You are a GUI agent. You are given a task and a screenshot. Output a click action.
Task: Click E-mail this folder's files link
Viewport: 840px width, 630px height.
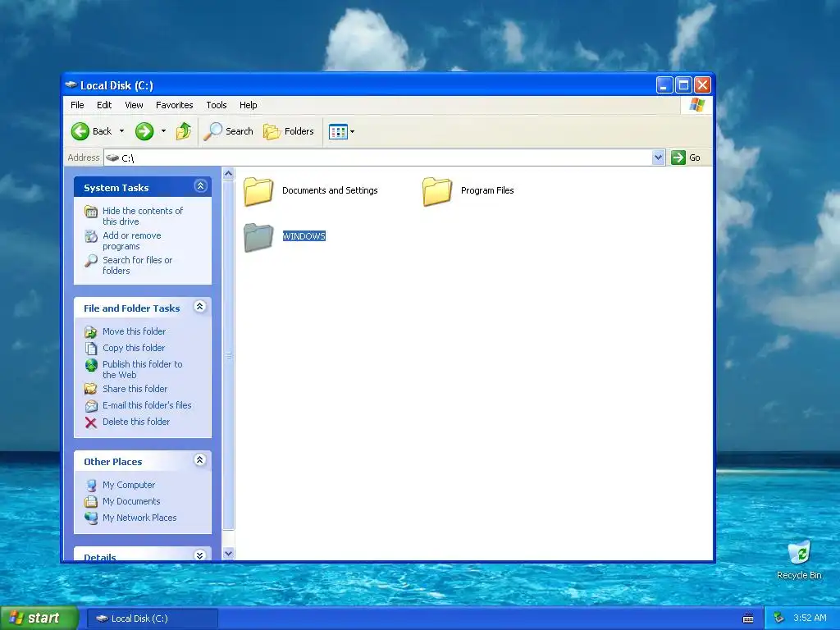[x=147, y=405]
